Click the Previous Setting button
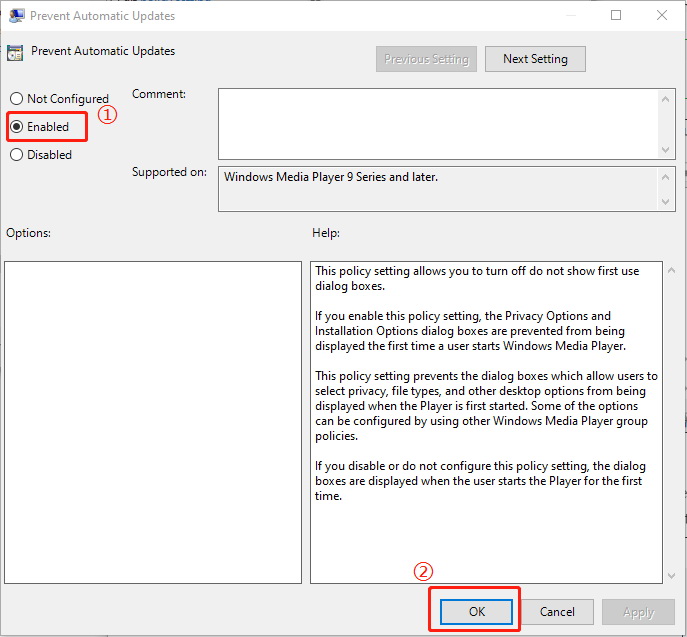The height and width of the screenshot is (637, 687). 426,59
